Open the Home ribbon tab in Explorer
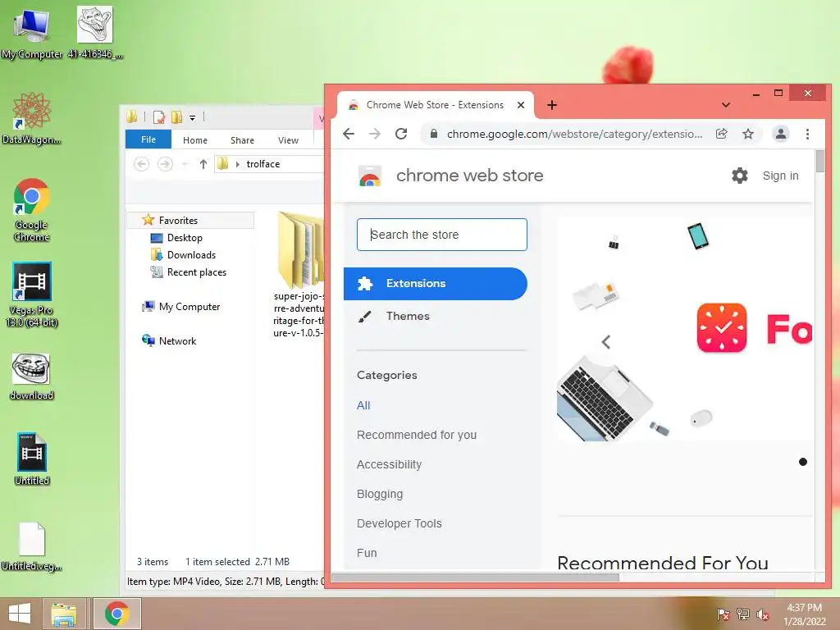840x630 pixels. [195, 140]
